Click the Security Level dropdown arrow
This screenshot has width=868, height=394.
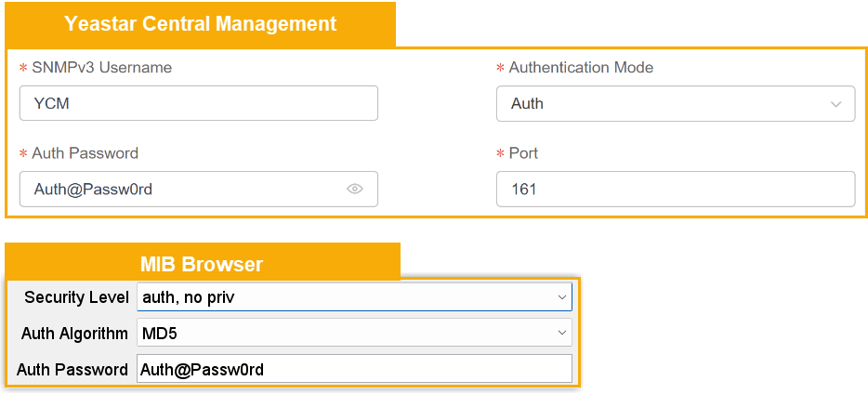tap(561, 297)
